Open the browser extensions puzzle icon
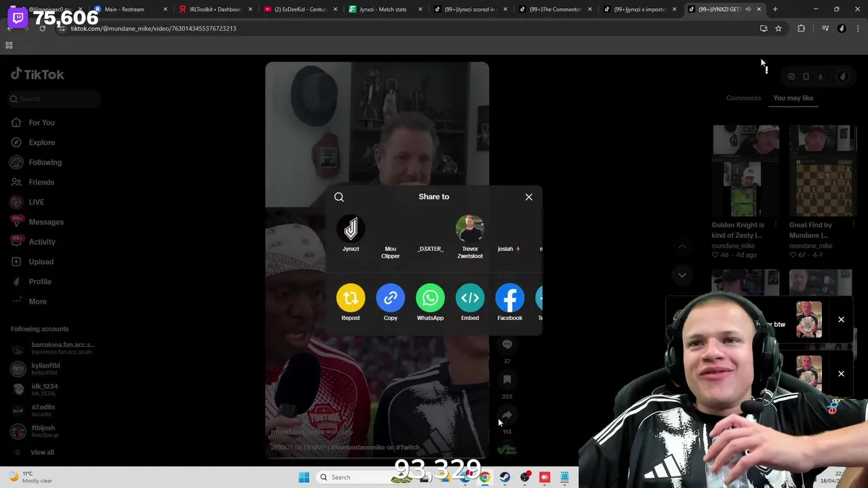The image size is (868, 488). click(x=801, y=28)
